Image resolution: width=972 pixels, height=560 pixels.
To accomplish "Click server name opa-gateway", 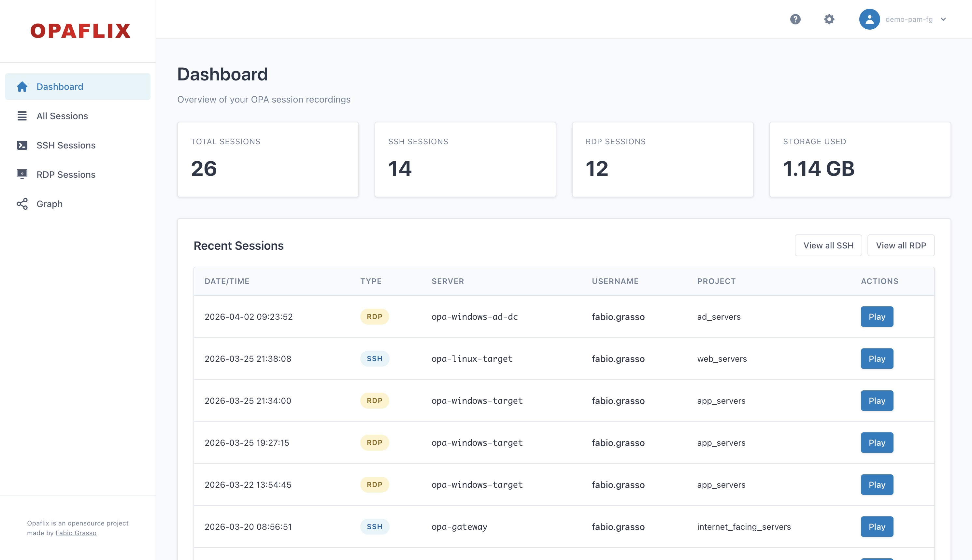I will click(x=459, y=526).
